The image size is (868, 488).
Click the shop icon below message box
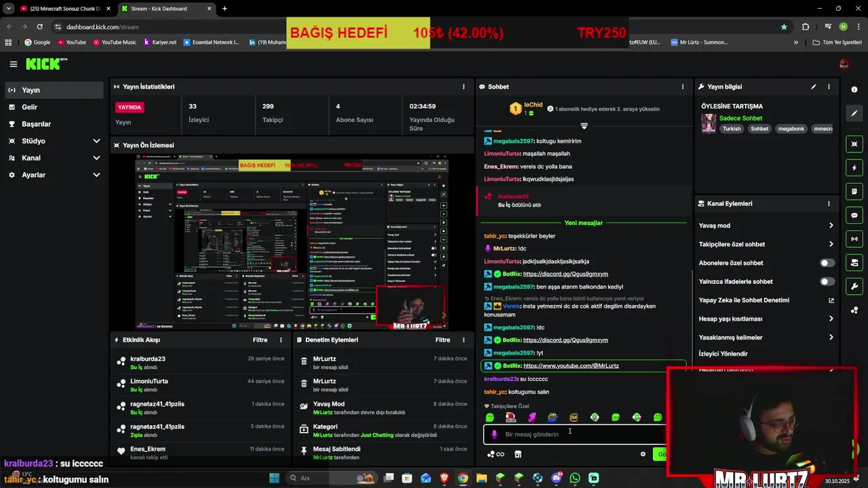(518, 454)
